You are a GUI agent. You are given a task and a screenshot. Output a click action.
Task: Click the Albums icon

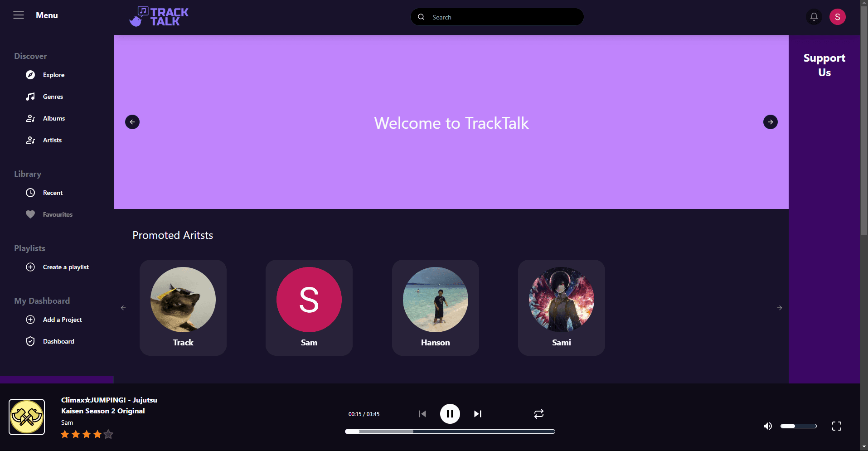(x=30, y=118)
